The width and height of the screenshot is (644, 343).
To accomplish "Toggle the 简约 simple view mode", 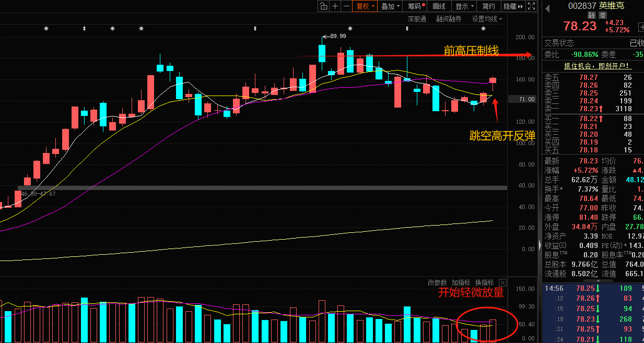I will coord(488,6).
